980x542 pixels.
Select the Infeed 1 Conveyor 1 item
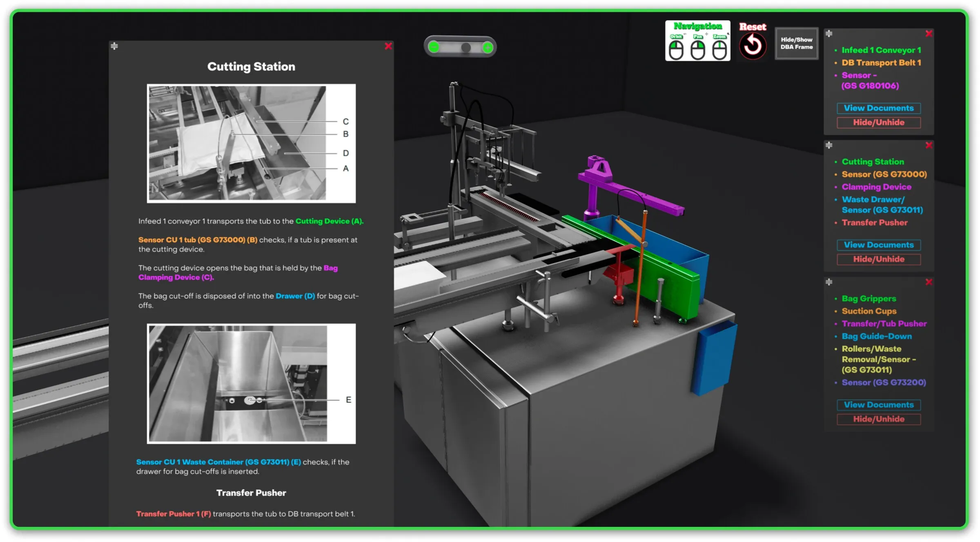point(881,50)
